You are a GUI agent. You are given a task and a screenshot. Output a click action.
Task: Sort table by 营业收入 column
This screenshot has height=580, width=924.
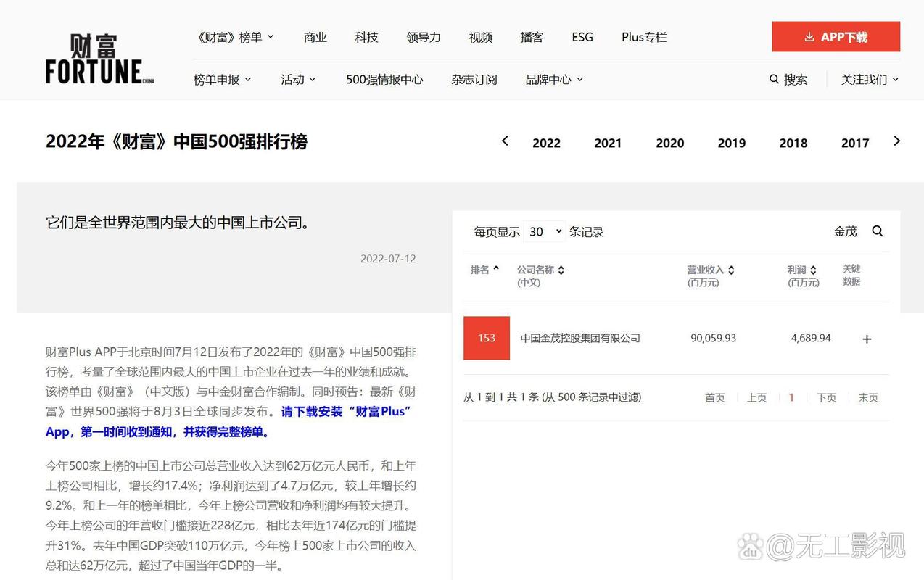[x=731, y=270]
